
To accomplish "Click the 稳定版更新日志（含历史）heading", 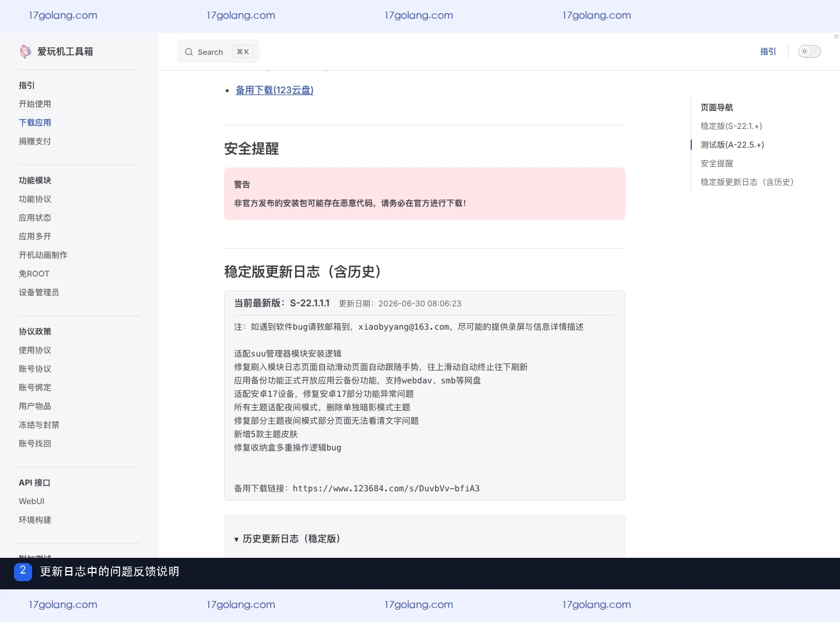I will 303,272.
